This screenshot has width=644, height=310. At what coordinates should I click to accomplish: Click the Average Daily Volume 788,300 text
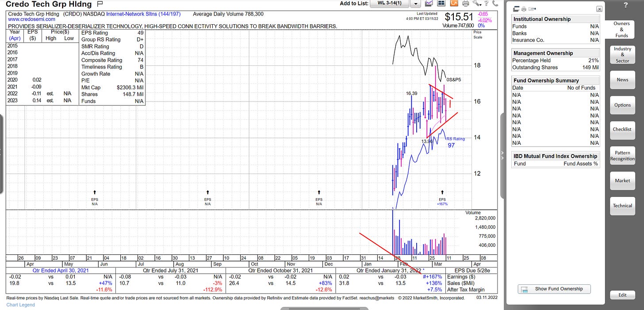pos(228,14)
